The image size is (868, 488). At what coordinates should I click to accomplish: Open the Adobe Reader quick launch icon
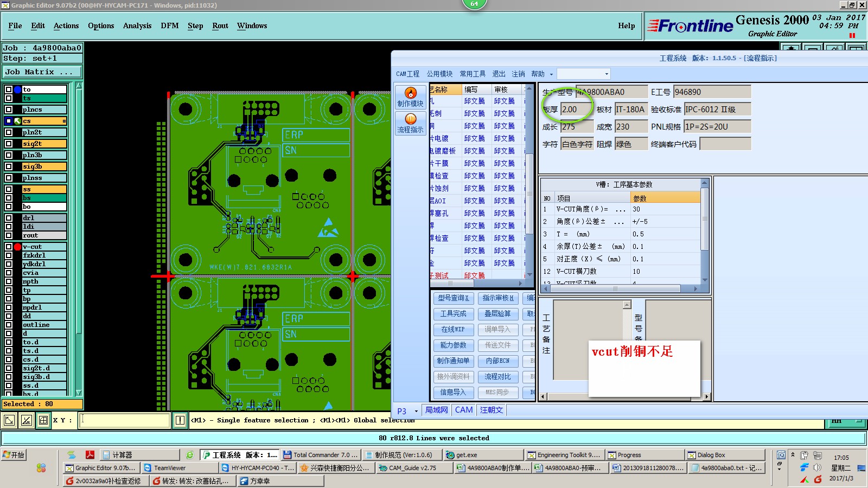click(90, 455)
